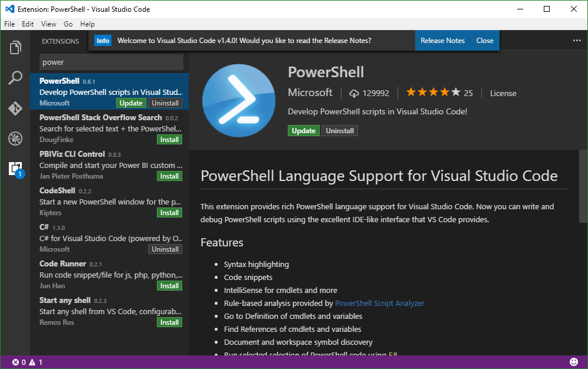
Task: Click the errors counter in the status bar
Action: point(19,361)
